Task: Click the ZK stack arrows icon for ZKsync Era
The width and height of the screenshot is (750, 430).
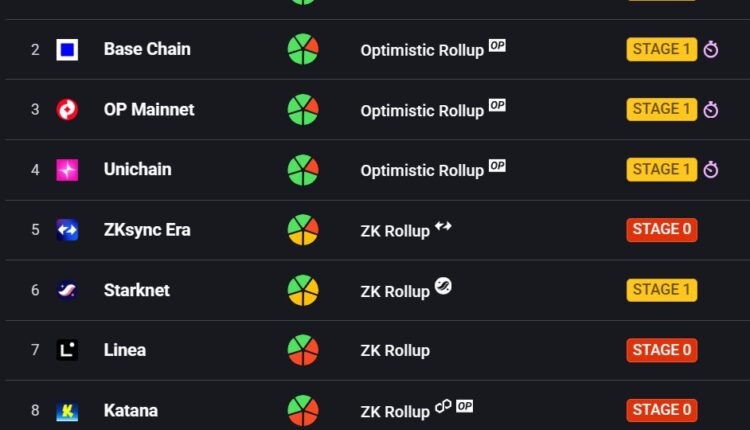Action: click(x=443, y=227)
